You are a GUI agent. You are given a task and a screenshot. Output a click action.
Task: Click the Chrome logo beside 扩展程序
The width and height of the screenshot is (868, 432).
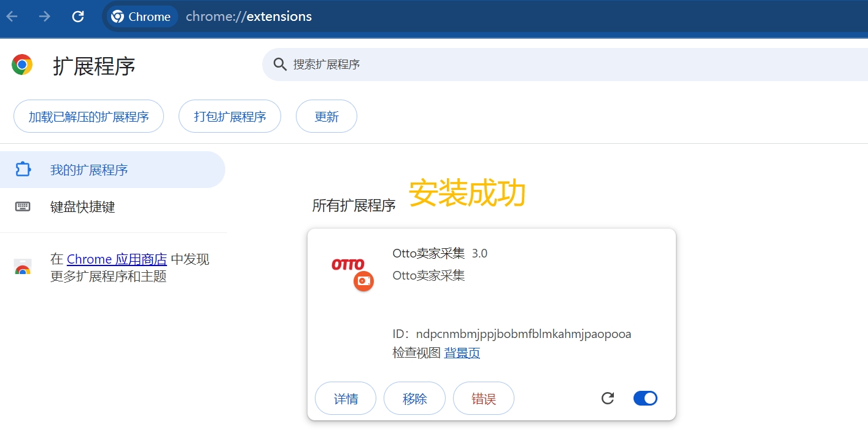(x=22, y=65)
